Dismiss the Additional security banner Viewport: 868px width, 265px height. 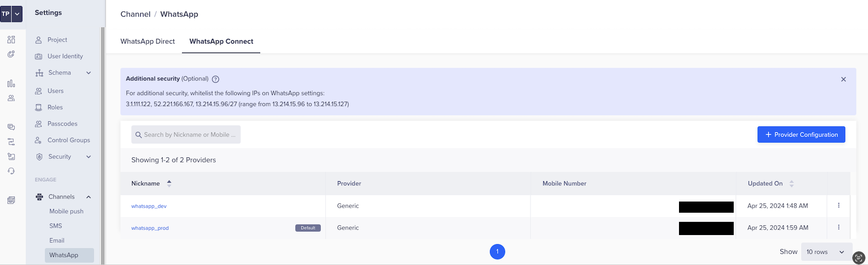[843, 79]
